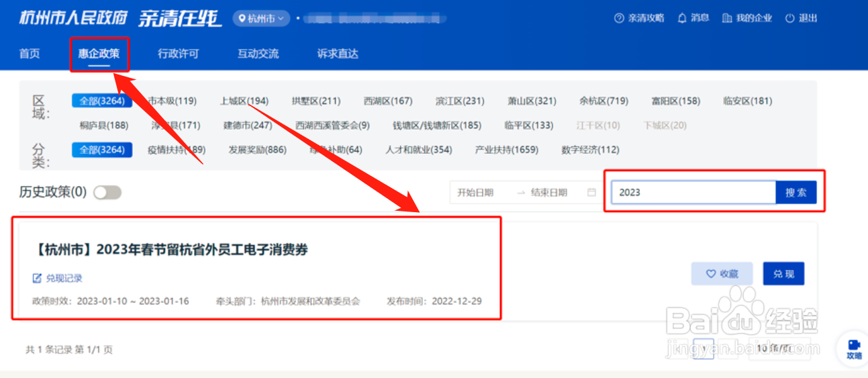Image resolution: width=868 pixels, height=378 pixels.
Task: Switch to the 行政许可 tab
Action: (x=178, y=54)
